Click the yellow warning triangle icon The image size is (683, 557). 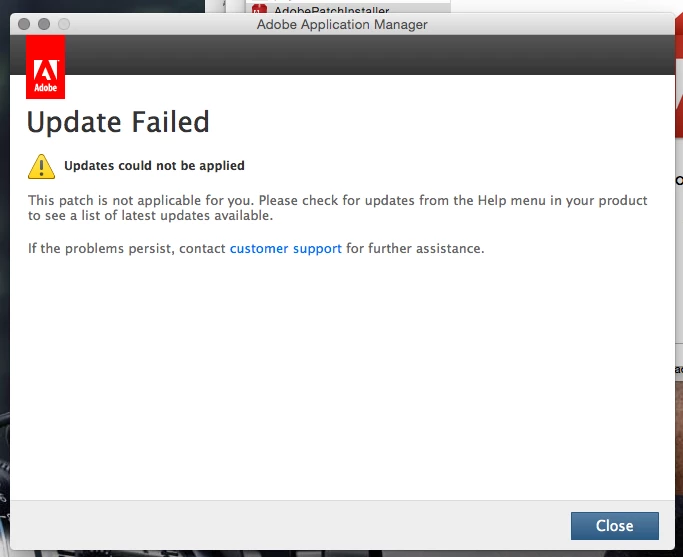41,166
